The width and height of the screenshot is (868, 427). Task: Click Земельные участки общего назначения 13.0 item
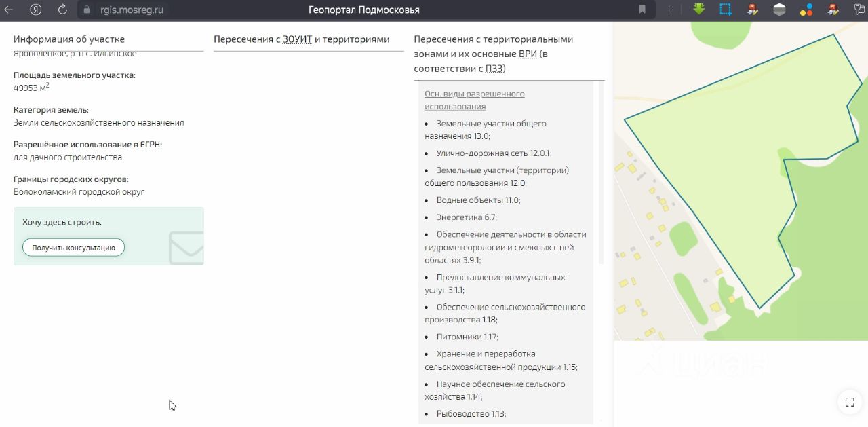486,130
